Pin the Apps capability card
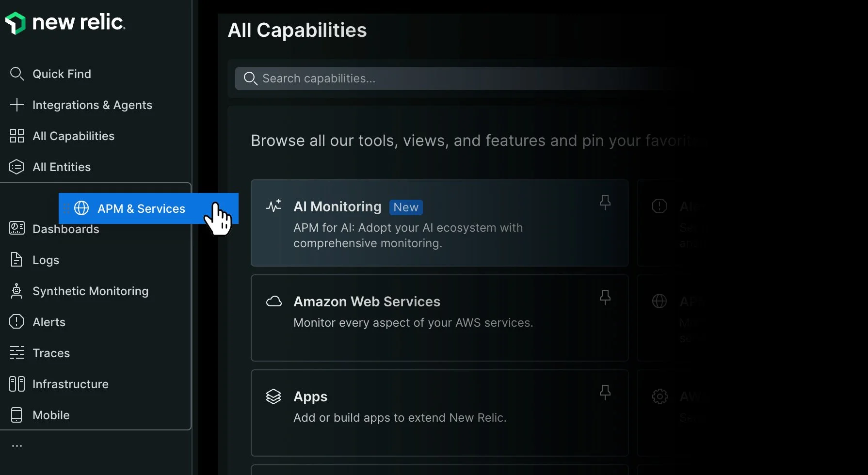The height and width of the screenshot is (475, 868). coord(605,392)
